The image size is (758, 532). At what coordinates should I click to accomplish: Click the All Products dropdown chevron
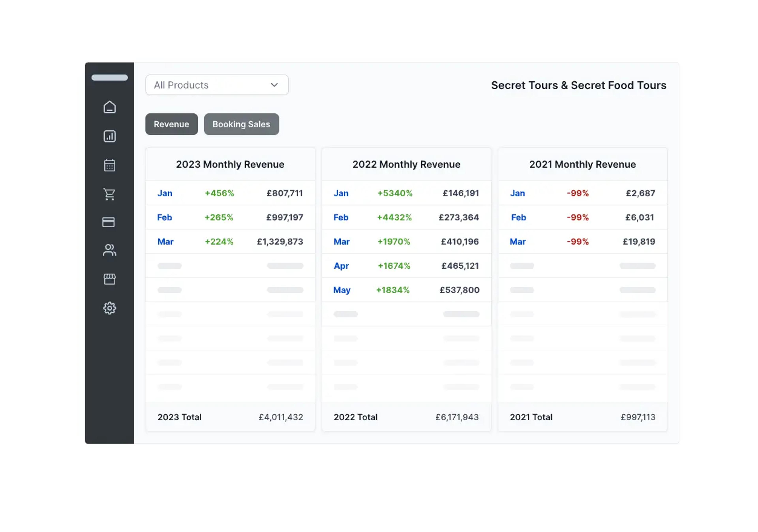click(274, 85)
